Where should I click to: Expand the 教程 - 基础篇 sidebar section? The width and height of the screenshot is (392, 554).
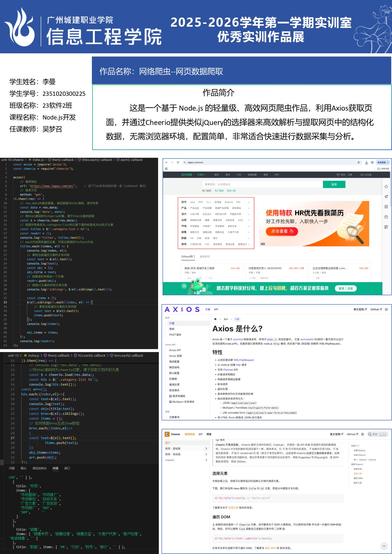(x=206, y=449)
